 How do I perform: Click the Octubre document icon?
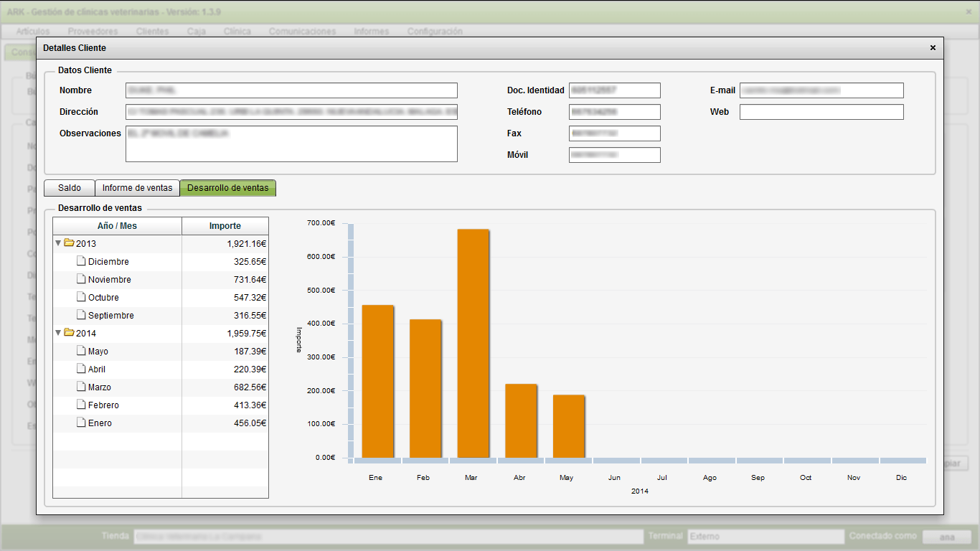81,297
